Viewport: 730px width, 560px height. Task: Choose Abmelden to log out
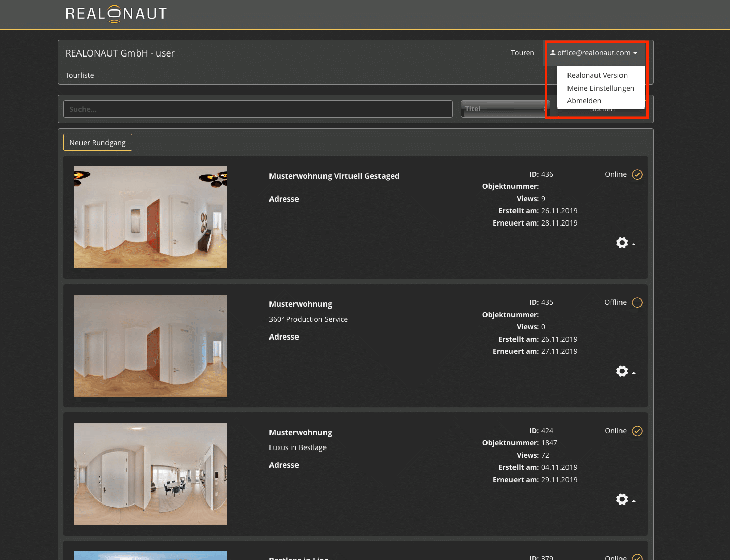pos(584,101)
